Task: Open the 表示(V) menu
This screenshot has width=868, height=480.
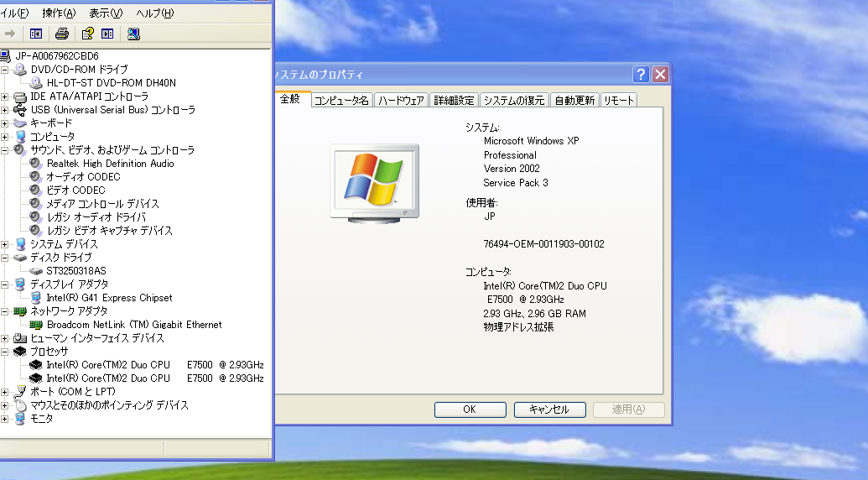Action: click(x=106, y=13)
